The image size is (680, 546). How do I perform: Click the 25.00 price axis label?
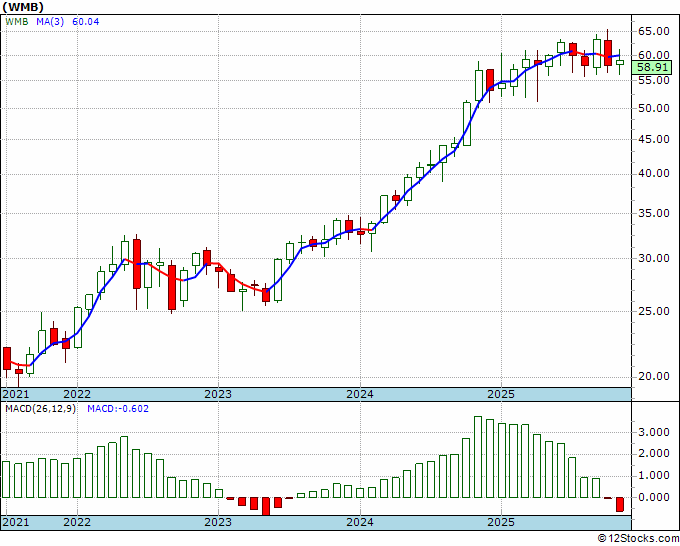654,311
